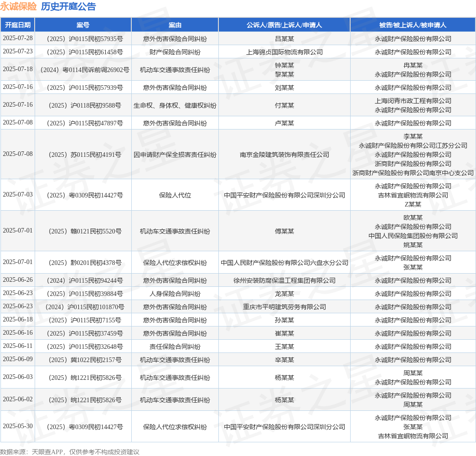
Task: Click case number 赣0121民初5520号
Action: (85, 231)
